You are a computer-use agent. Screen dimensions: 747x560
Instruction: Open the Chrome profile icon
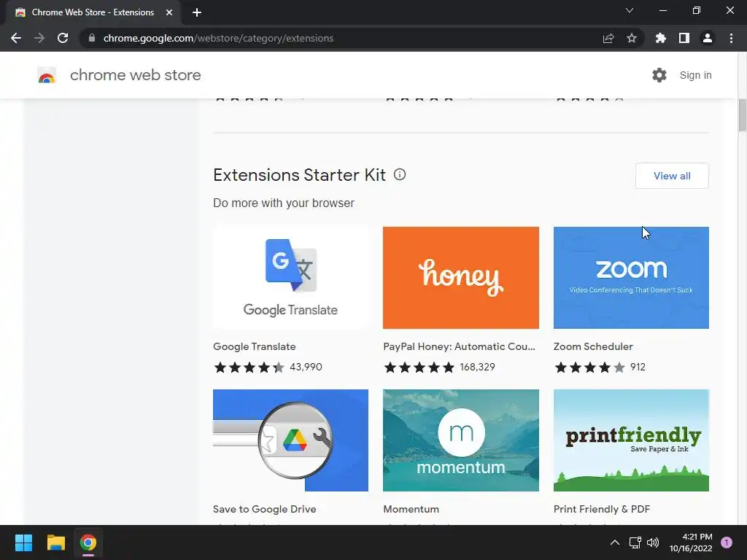[708, 38]
